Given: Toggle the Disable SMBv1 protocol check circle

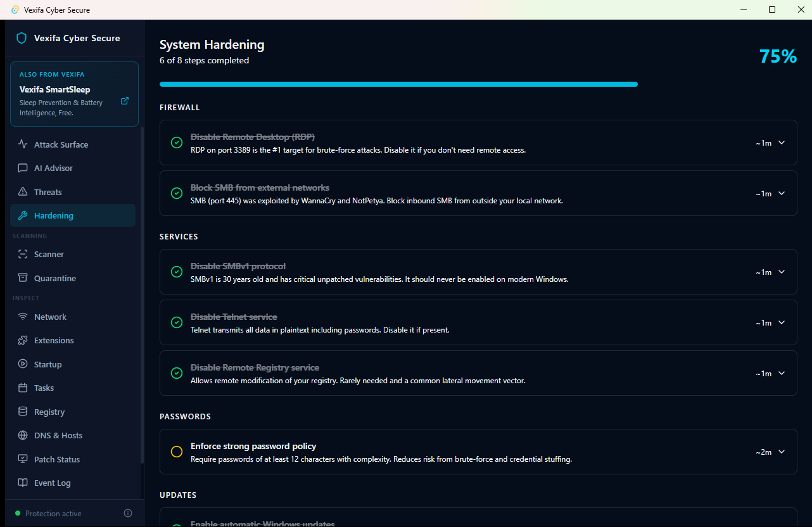Looking at the screenshot, I should click(x=177, y=272).
